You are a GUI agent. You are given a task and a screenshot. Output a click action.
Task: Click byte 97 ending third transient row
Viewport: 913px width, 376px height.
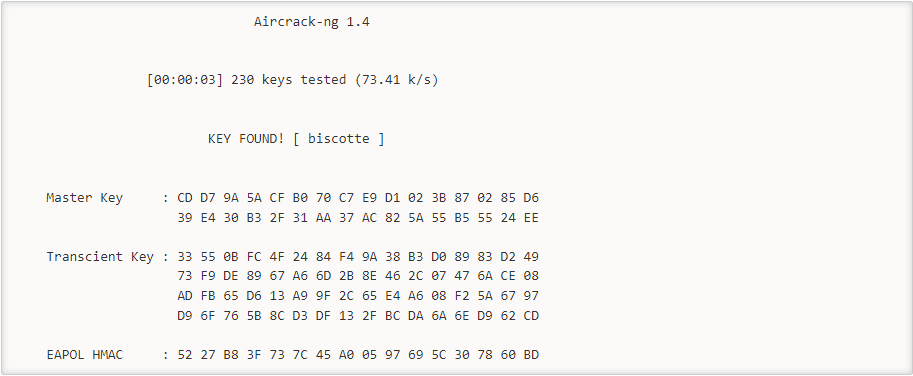(531, 296)
